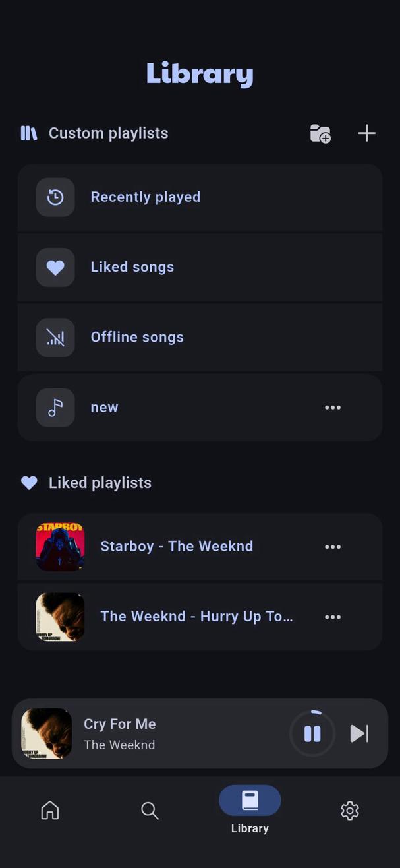400x868 pixels.
Task: Open options for Starboy playlist
Action: click(x=333, y=546)
